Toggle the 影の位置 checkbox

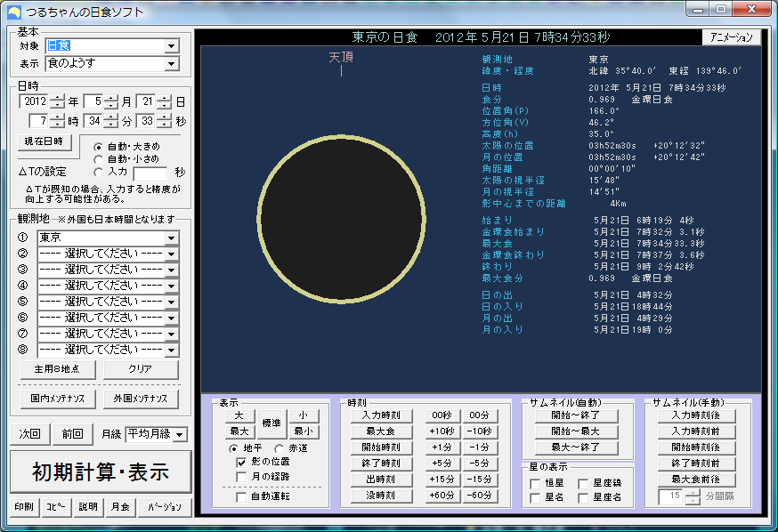pos(242,463)
